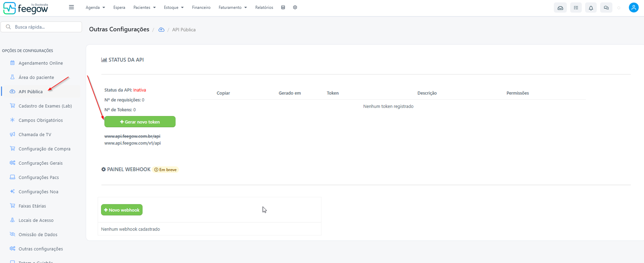The width and height of the screenshot is (644, 263).
Task: Expand the Estoque dropdown menu
Action: tap(174, 8)
